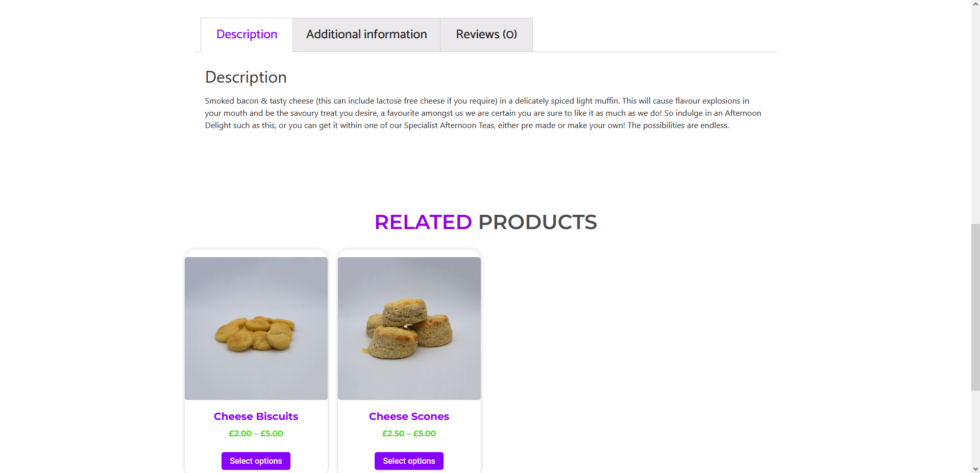Select the Description tab
This screenshot has height=473, width=980.
(x=247, y=34)
